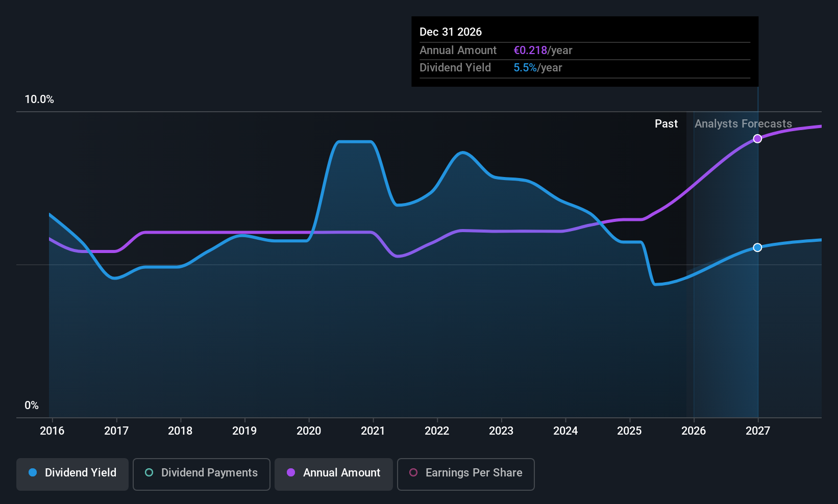Click the €0.218/year annual amount value
This screenshot has height=504, width=838.
click(x=543, y=51)
